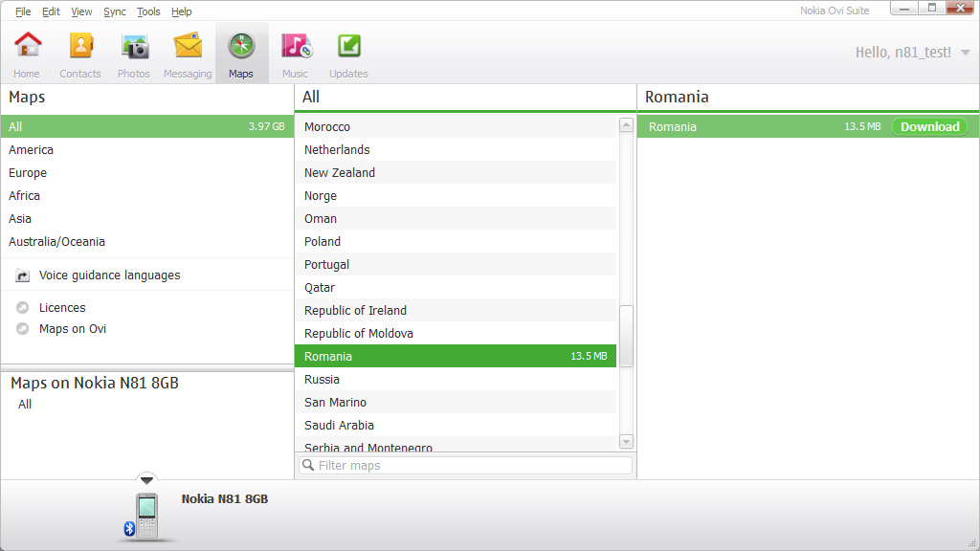Select the America region
This screenshot has height=551, width=980.
click(x=147, y=150)
